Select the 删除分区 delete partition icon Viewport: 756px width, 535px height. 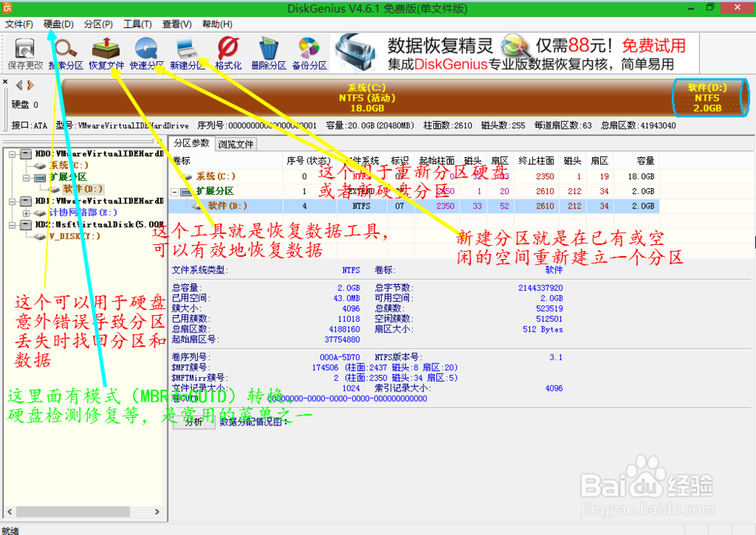(x=268, y=54)
